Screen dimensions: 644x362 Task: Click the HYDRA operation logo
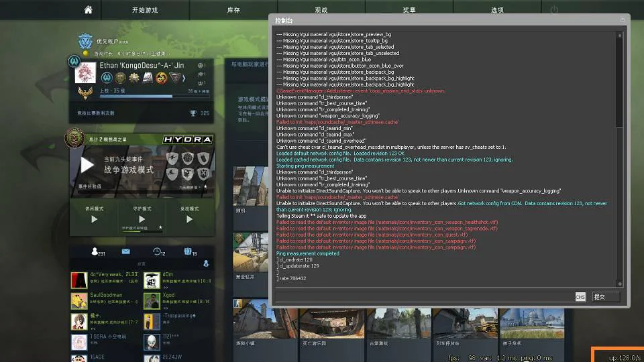point(188,139)
